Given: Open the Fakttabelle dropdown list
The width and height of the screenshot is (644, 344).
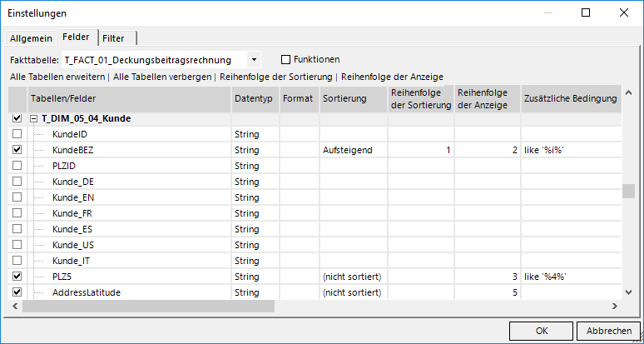Looking at the screenshot, I should 254,60.
